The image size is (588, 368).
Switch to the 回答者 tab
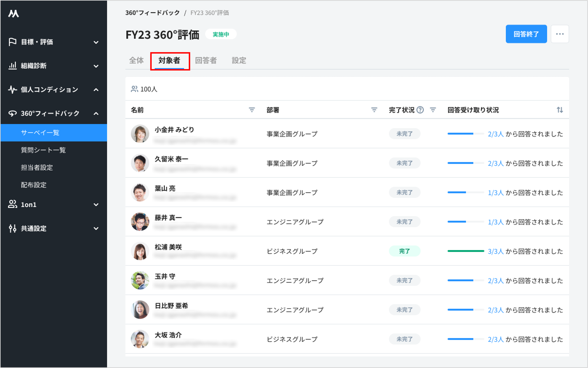point(206,60)
